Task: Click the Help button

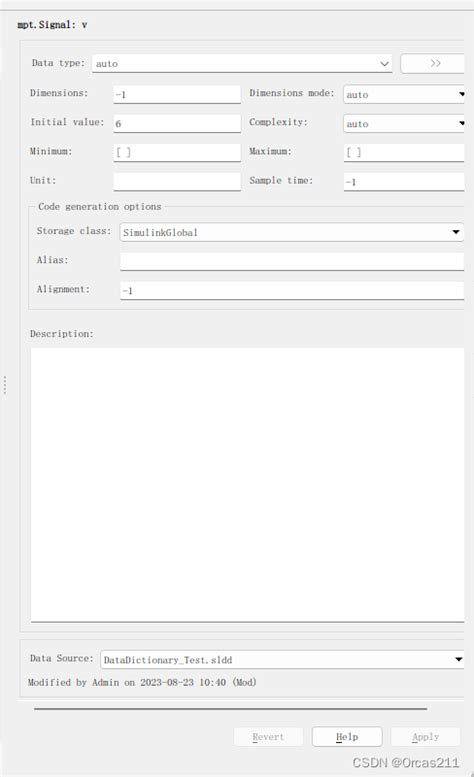Action: coord(347,737)
